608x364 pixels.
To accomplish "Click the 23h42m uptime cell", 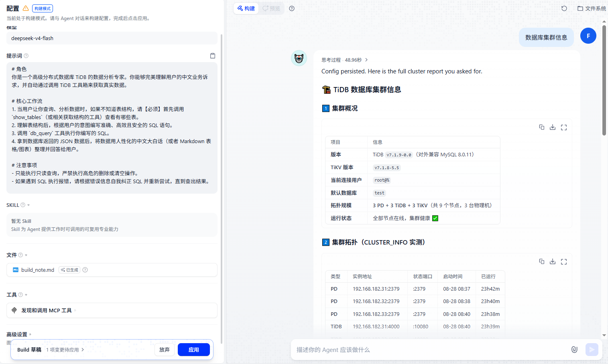I will pyautogui.click(x=490, y=289).
